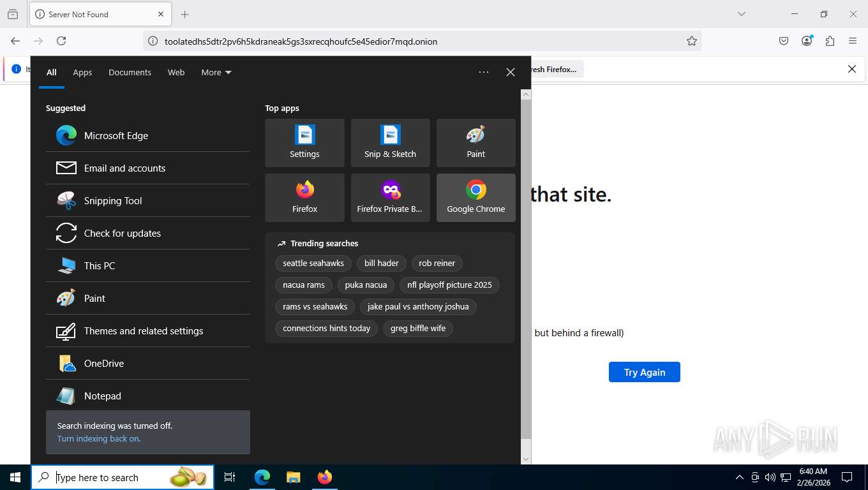Search trending connections hints today
The width and height of the screenshot is (868, 490).
click(x=327, y=328)
